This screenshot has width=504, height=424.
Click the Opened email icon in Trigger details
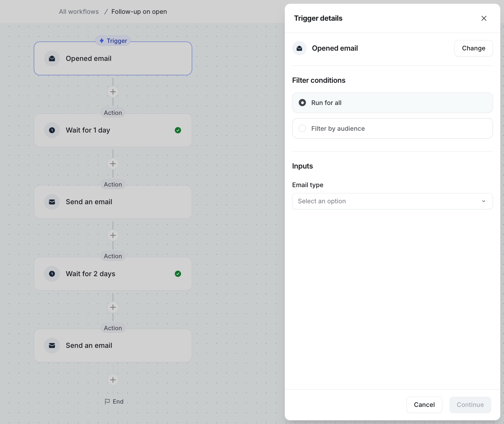click(299, 48)
